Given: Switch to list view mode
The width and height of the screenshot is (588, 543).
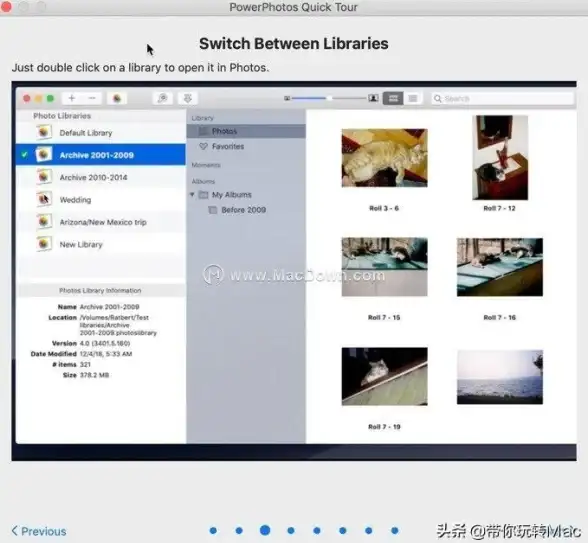Looking at the screenshot, I should tap(413, 98).
